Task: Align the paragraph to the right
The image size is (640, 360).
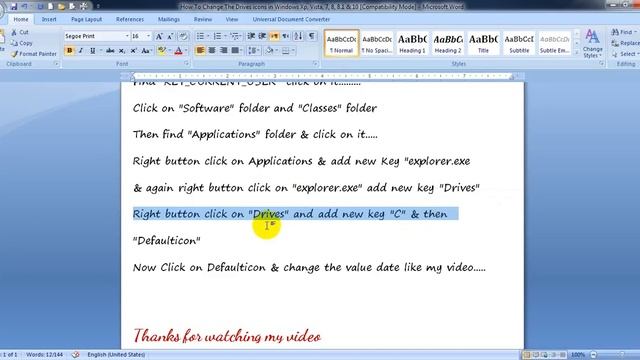Action: point(223,51)
